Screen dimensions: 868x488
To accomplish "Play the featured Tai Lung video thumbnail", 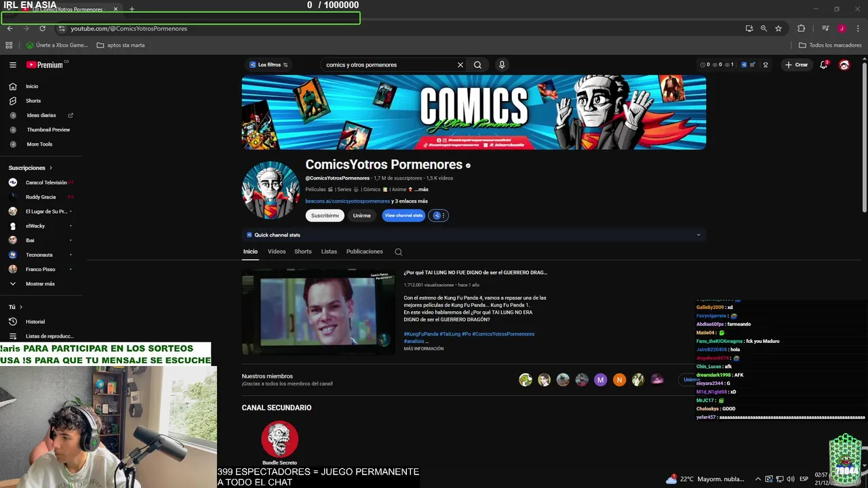I will point(318,312).
